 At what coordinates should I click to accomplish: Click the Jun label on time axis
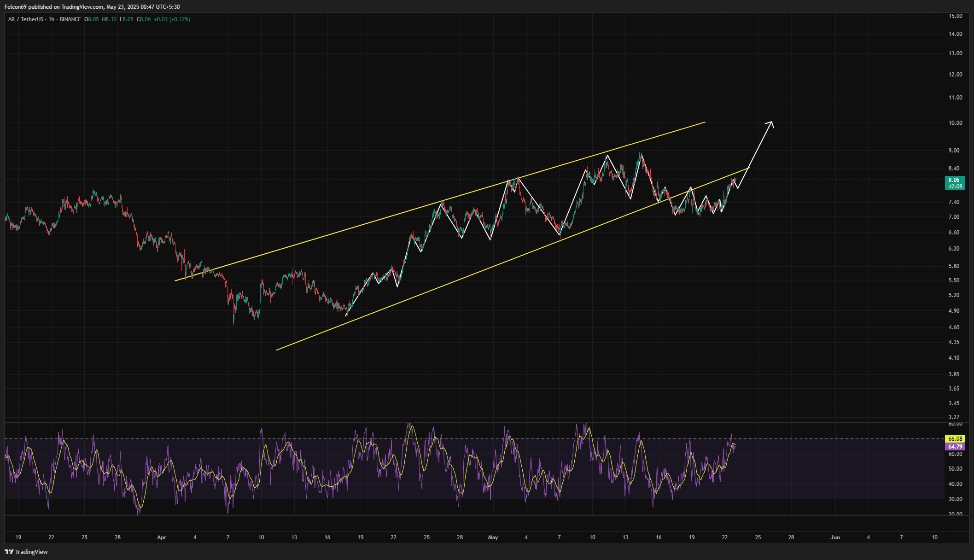tap(835, 537)
